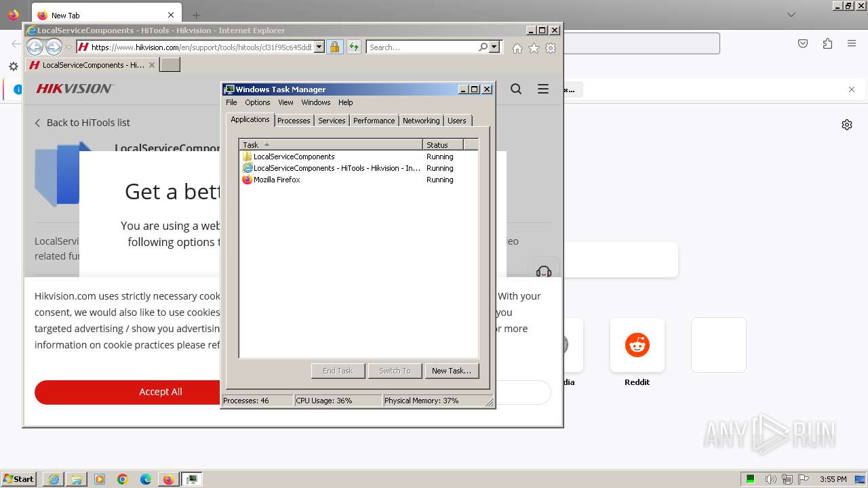Click Back to HiTools list link
868x488 pixels.
pyautogui.click(x=82, y=123)
